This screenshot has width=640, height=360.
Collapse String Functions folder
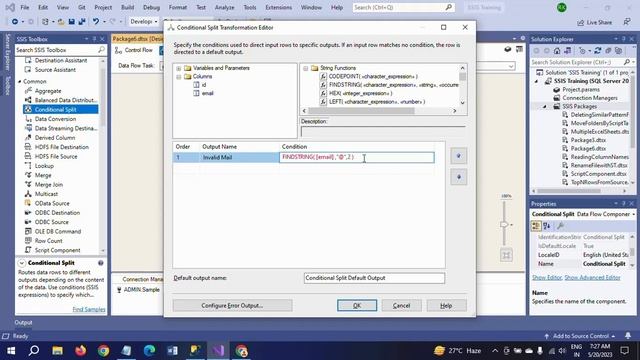[305, 68]
